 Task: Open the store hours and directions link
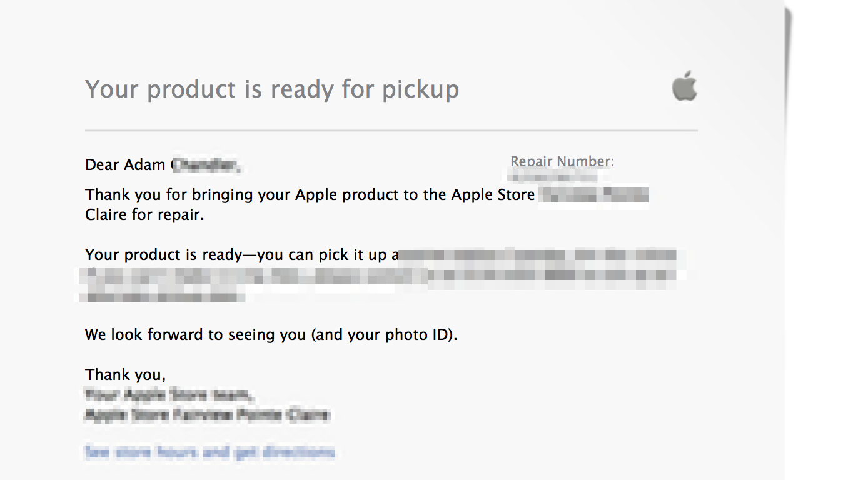pos(209,452)
